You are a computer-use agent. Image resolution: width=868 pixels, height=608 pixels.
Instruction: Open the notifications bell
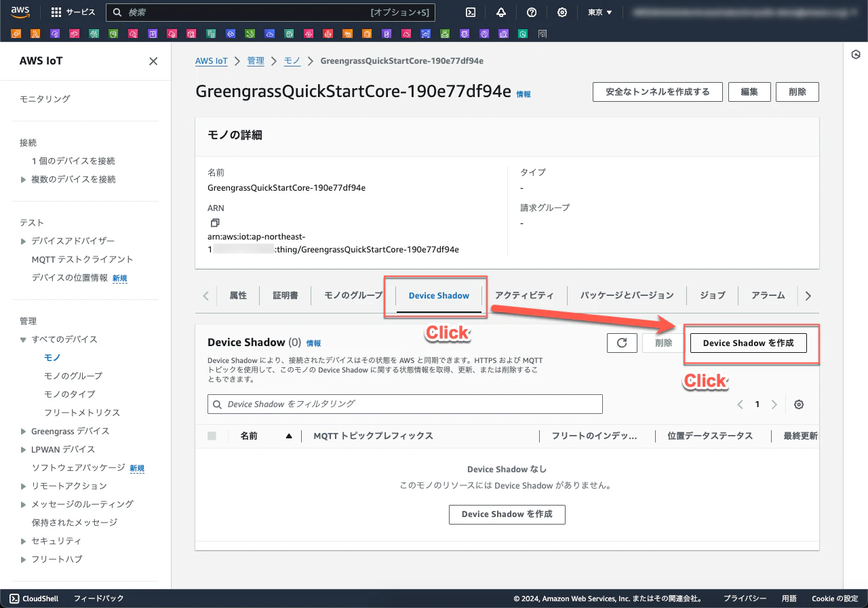tap(501, 12)
